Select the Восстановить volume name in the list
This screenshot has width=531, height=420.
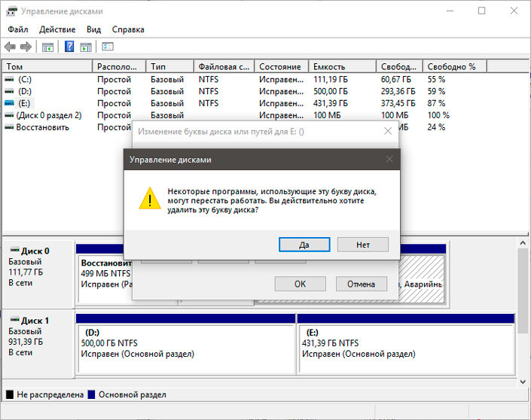click(x=43, y=127)
